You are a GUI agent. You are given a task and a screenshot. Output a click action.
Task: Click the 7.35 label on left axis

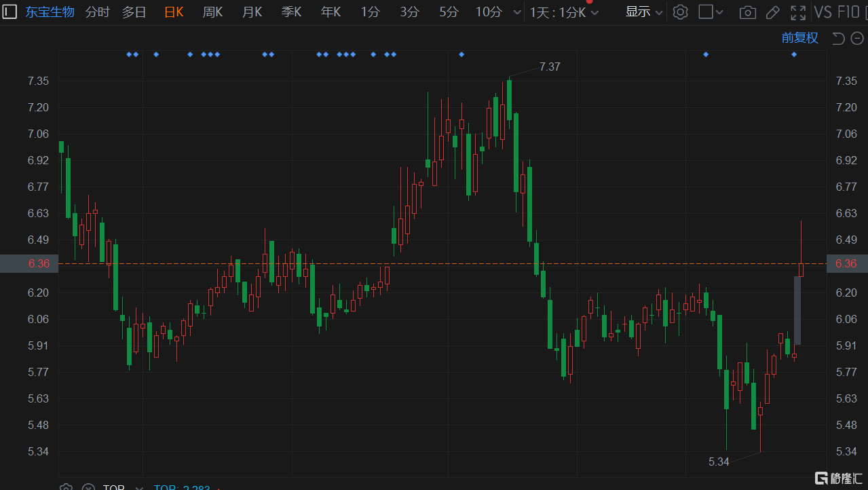coord(39,81)
